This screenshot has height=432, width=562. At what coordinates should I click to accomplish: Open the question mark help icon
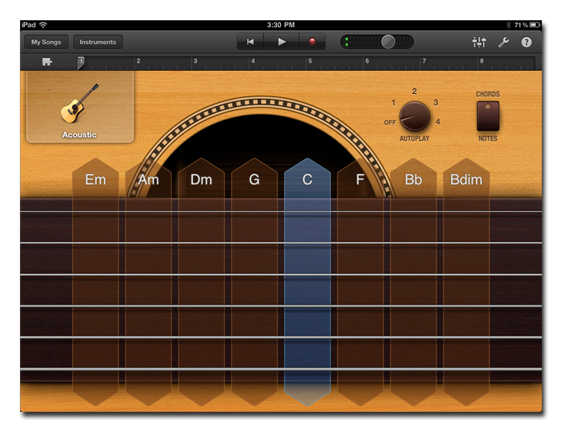pos(526,42)
